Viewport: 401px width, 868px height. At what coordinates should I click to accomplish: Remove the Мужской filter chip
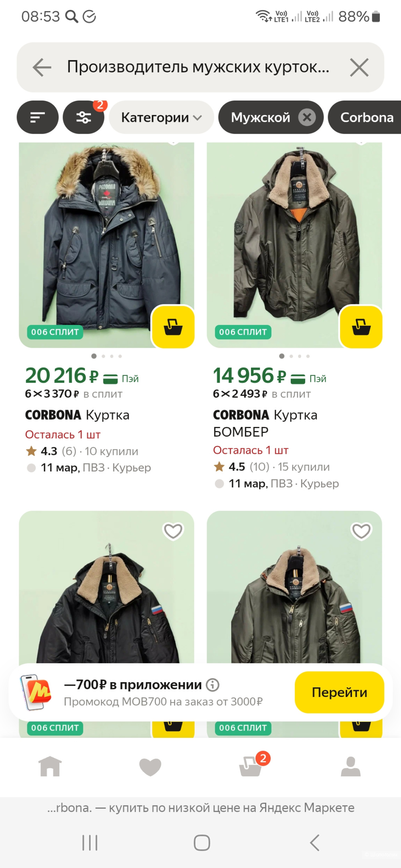tap(307, 117)
